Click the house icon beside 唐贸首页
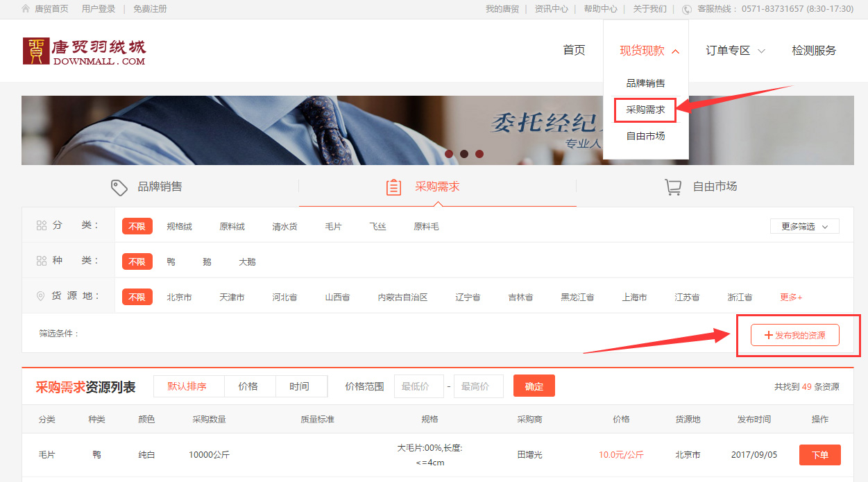Screen dimensions: 868x482 pyautogui.click(x=26, y=9)
